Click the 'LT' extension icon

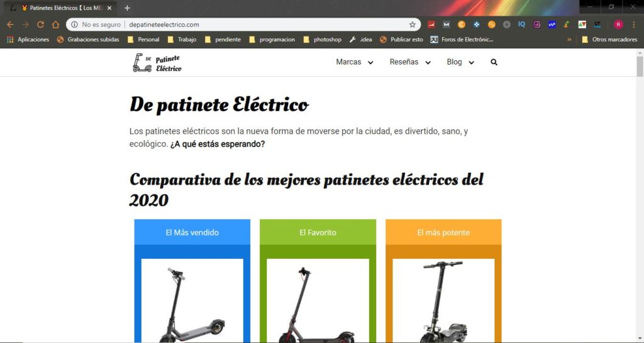click(597, 24)
